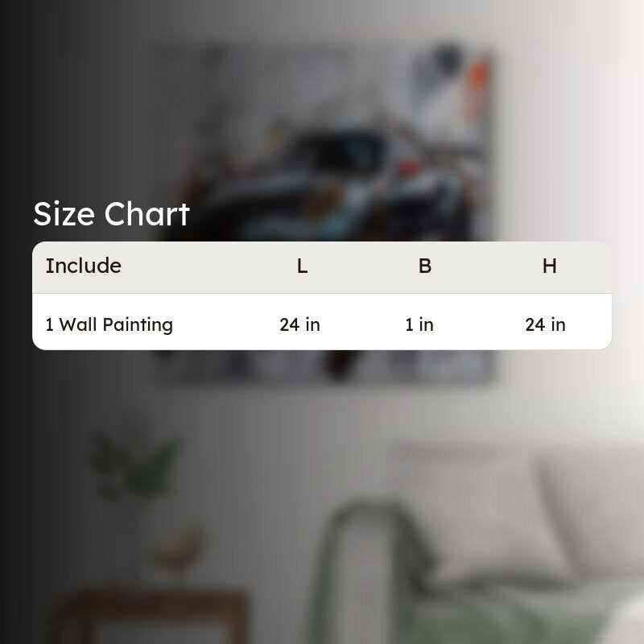Click the B column header
Viewport: 644px width, 644px height.
tap(425, 266)
